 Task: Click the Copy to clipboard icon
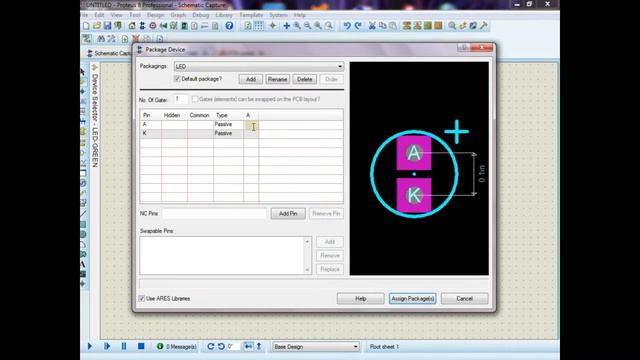tap(382, 26)
